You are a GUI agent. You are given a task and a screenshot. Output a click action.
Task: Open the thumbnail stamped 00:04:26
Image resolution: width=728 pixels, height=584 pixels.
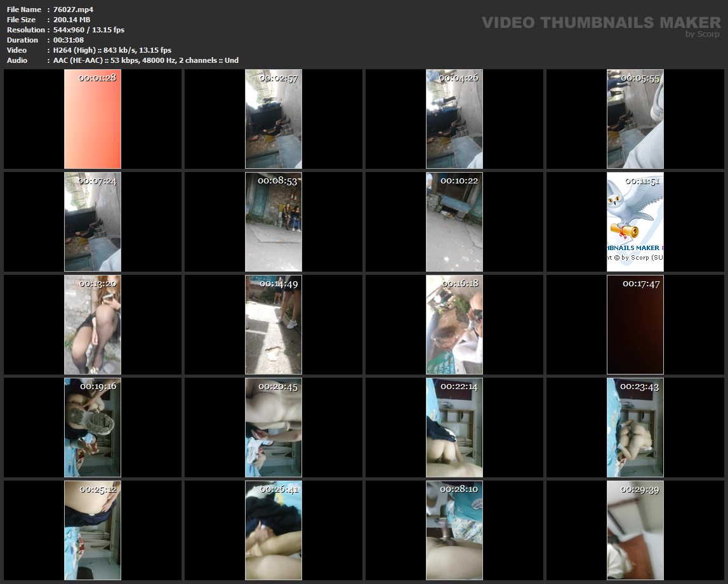[454, 119]
